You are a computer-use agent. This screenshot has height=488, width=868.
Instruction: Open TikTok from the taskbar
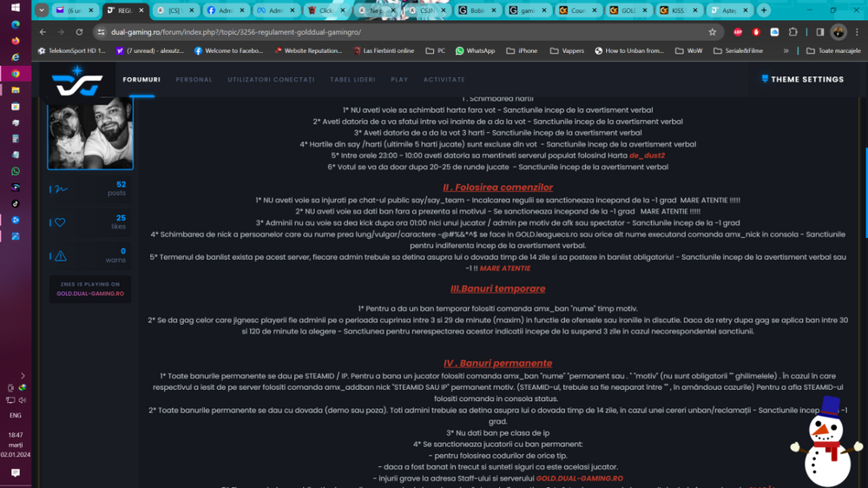(x=16, y=204)
